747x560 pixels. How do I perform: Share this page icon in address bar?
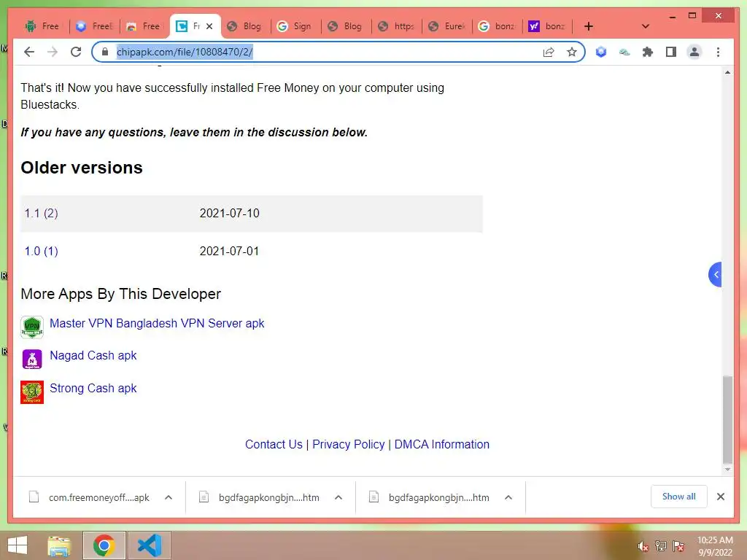(x=549, y=52)
